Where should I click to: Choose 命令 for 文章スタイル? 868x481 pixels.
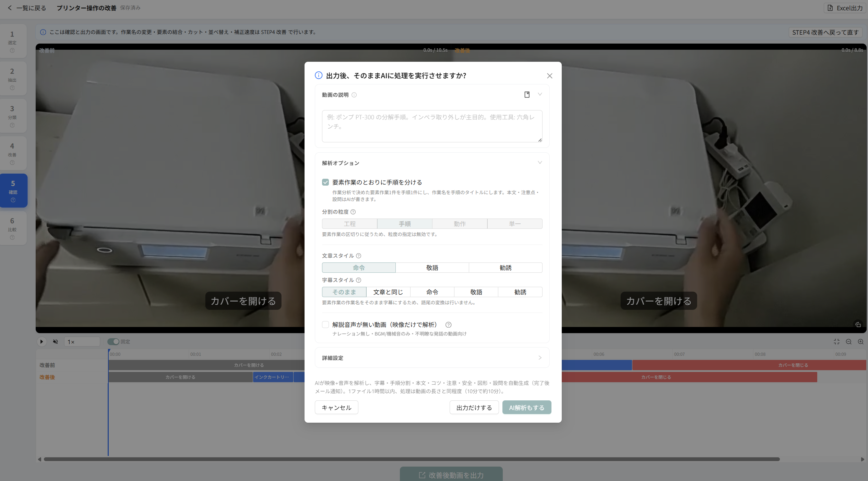tap(359, 268)
